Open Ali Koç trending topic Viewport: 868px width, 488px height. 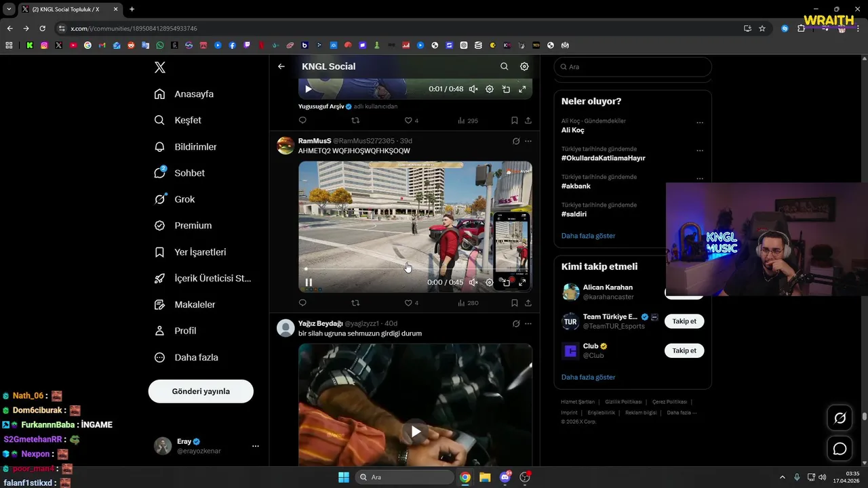573,130
